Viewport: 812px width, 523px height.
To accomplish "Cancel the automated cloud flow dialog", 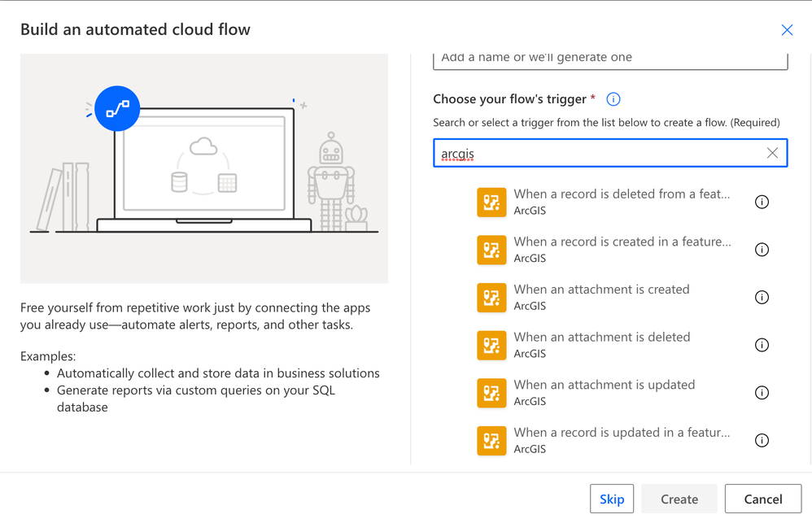I will pos(763,499).
